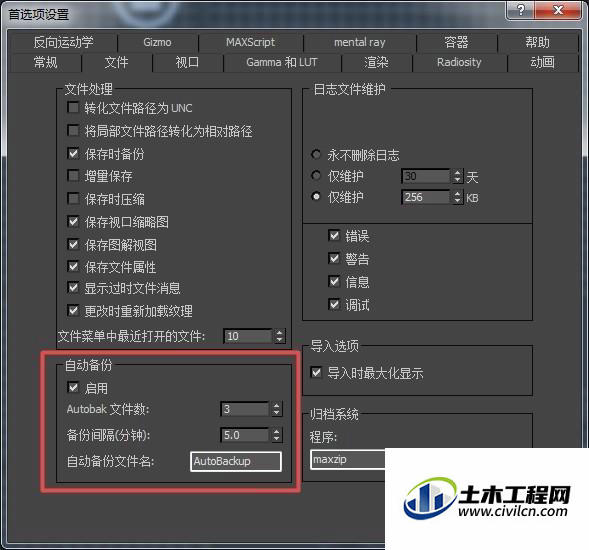Click Autobak 文件数 spinner arrows

tap(277, 409)
